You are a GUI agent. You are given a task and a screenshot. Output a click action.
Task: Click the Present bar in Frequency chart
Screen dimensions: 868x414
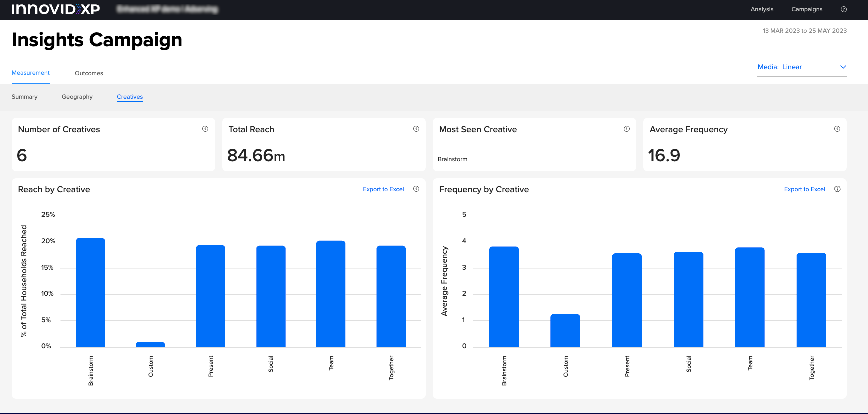tap(627, 300)
